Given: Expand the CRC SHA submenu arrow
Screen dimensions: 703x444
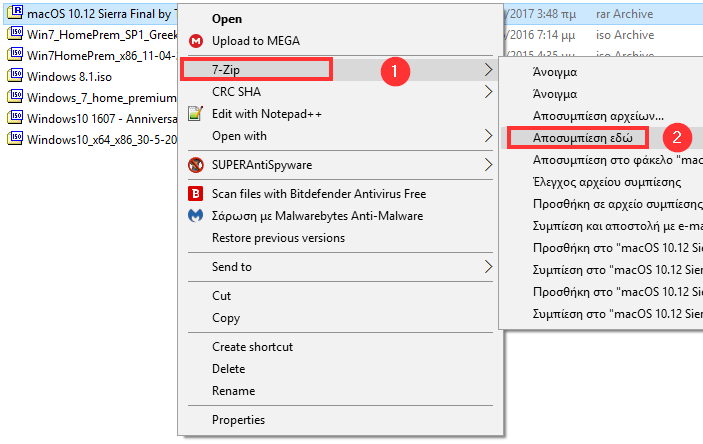Looking at the screenshot, I should pyautogui.click(x=488, y=91).
